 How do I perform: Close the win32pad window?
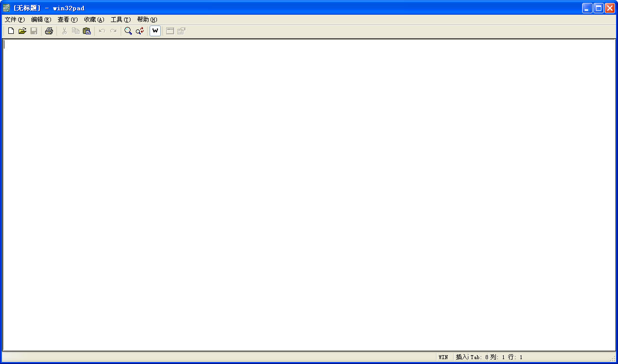pos(610,8)
